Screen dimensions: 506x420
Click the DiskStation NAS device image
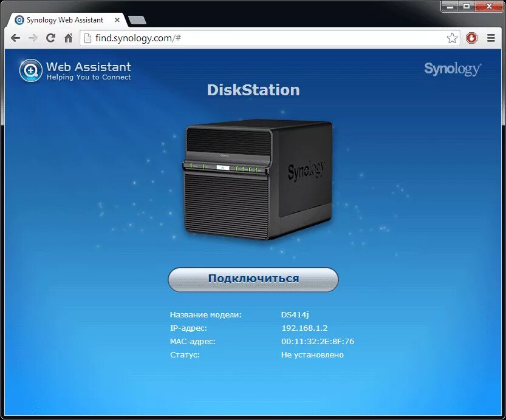258,180
